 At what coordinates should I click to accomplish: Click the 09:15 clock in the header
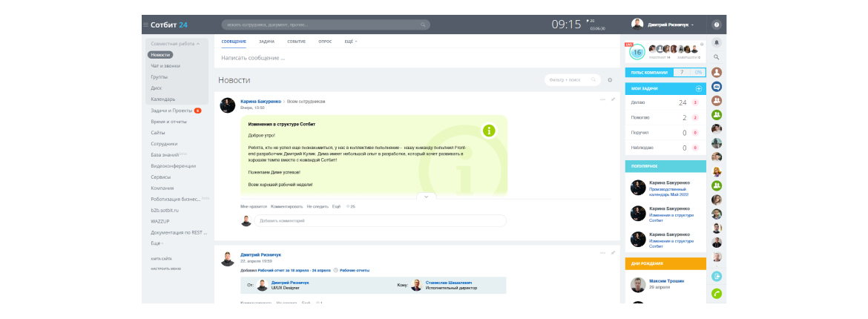click(x=566, y=25)
